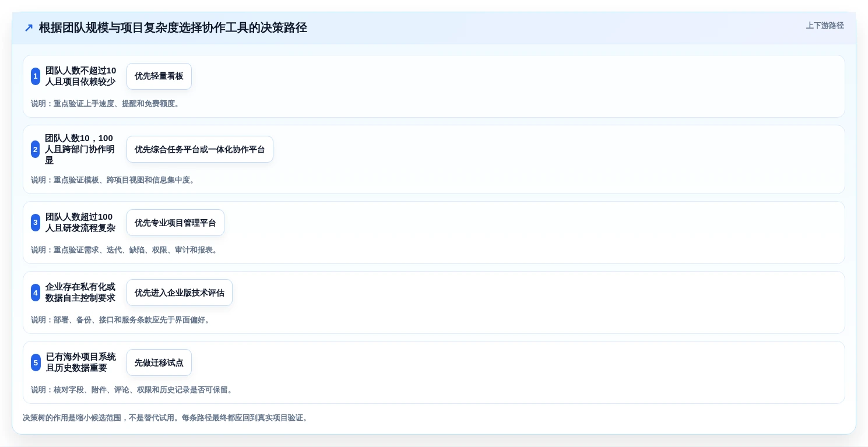Image resolution: width=868 pixels, height=447 pixels.
Task: Click condition 团队人数不超过10人且项目依赖较少
Action: point(81,76)
